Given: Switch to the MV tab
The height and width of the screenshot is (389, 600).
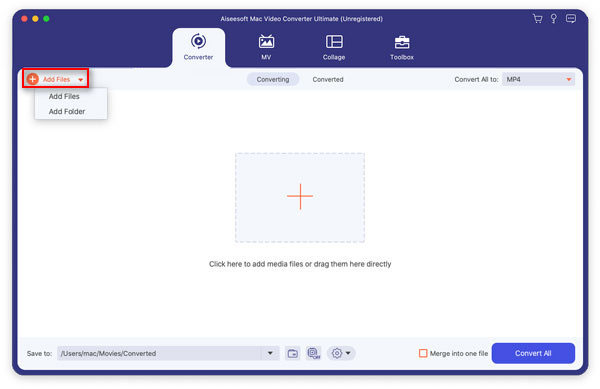Looking at the screenshot, I should [x=266, y=47].
